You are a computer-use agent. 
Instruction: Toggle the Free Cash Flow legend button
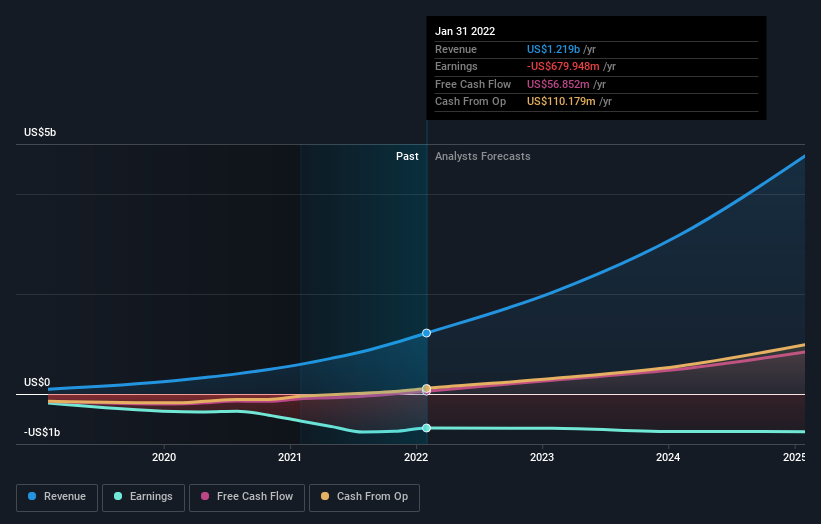[247, 497]
